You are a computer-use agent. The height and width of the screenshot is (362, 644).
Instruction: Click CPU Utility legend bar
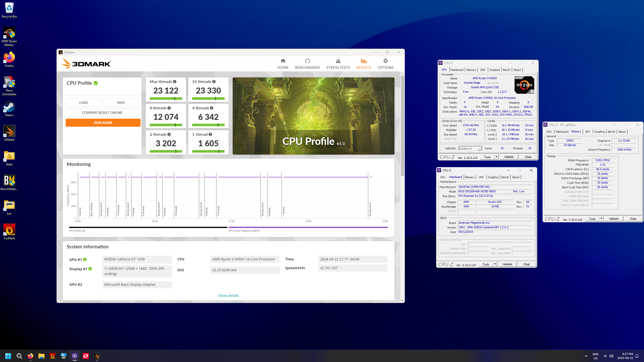(148, 227)
